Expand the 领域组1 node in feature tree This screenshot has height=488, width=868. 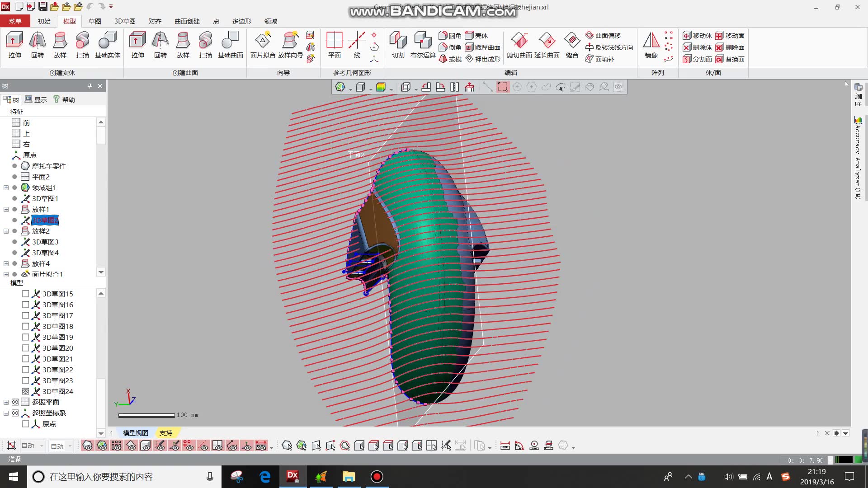click(5, 187)
